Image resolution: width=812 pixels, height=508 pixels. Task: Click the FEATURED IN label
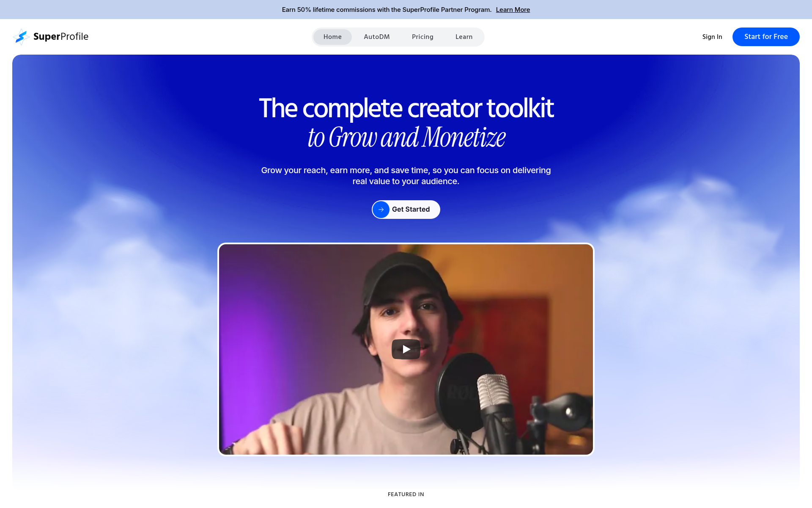pyautogui.click(x=406, y=494)
